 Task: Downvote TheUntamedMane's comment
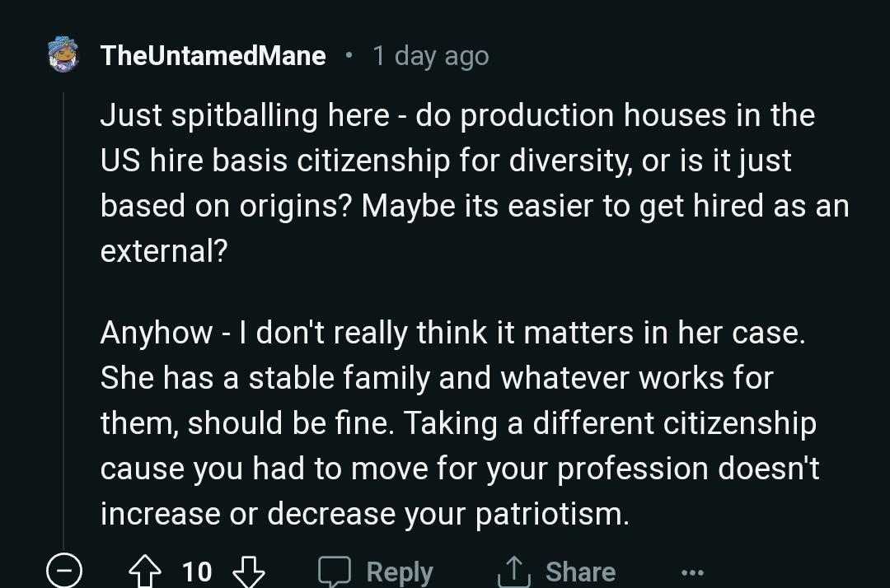[247, 570]
